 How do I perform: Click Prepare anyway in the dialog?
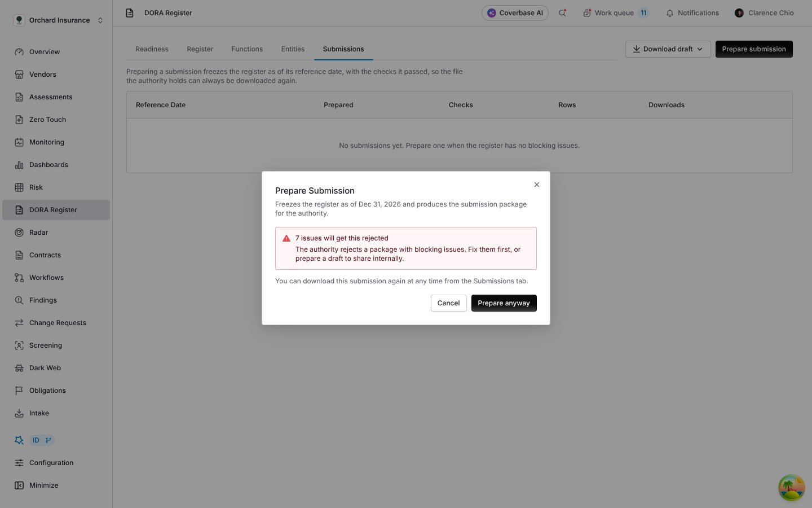pos(504,303)
